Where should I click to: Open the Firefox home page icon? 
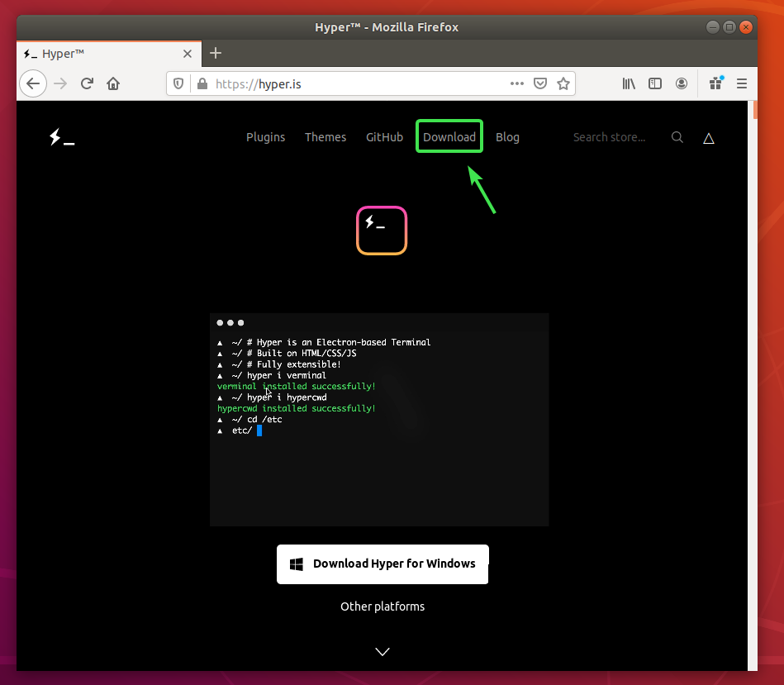(x=113, y=83)
